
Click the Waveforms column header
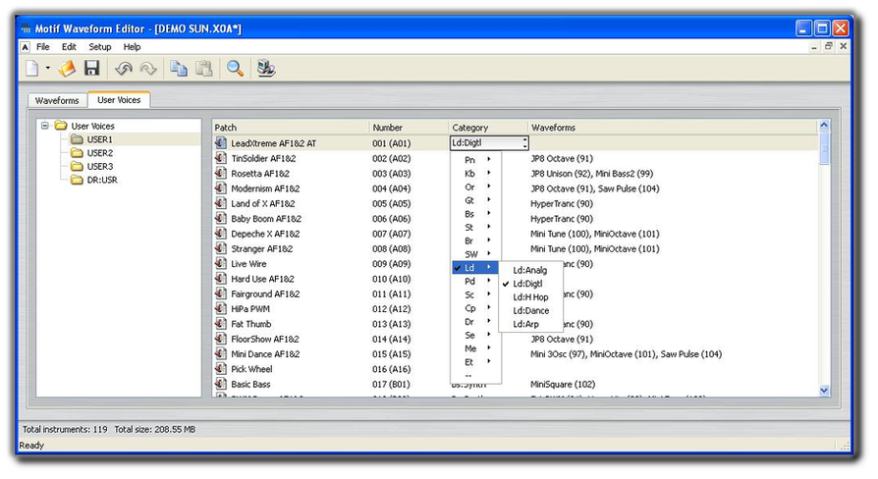click(672, 128)
